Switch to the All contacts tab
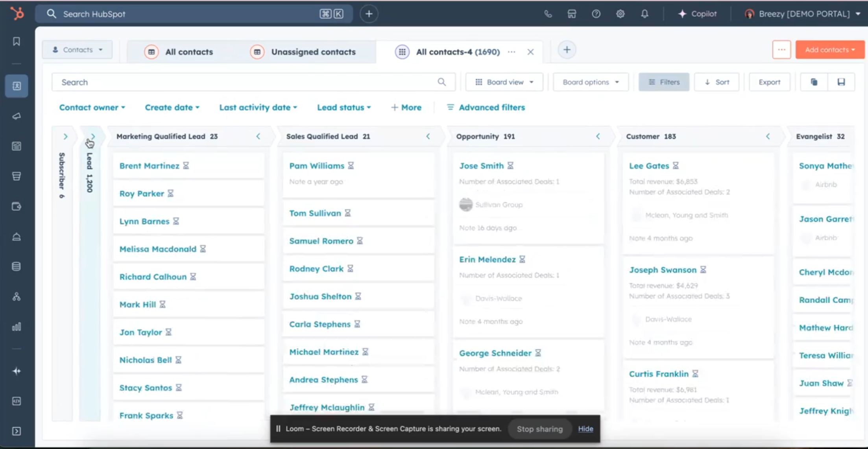868x449 pixels. (179, 52)
